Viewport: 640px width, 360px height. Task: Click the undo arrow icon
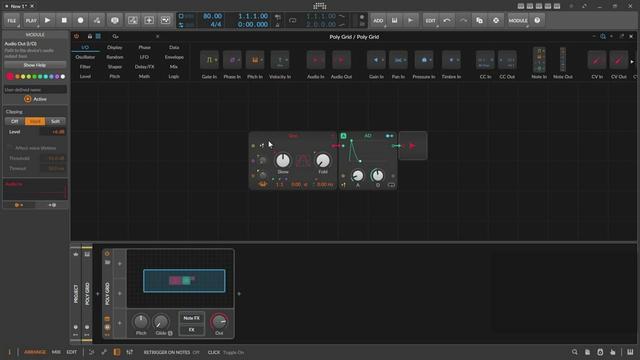pyautogui.click(x=447, y=20)
